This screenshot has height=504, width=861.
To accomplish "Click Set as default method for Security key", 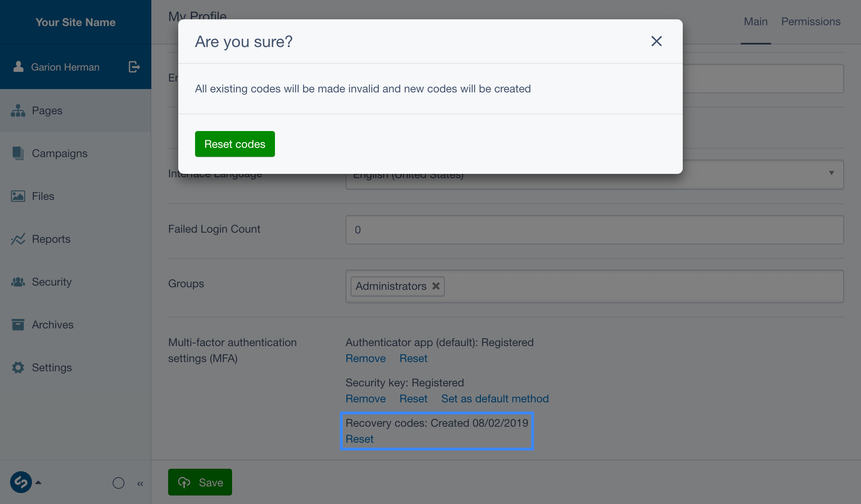I will click(495, 399).
